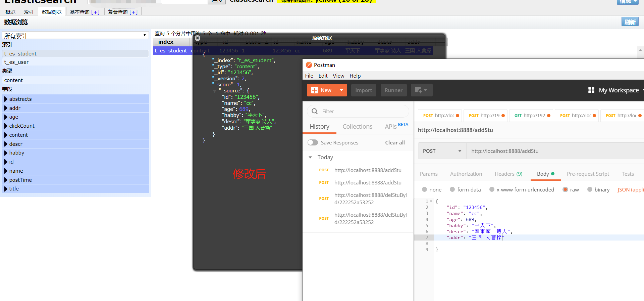Open the Tests request tab

click(x=628, y=174)
